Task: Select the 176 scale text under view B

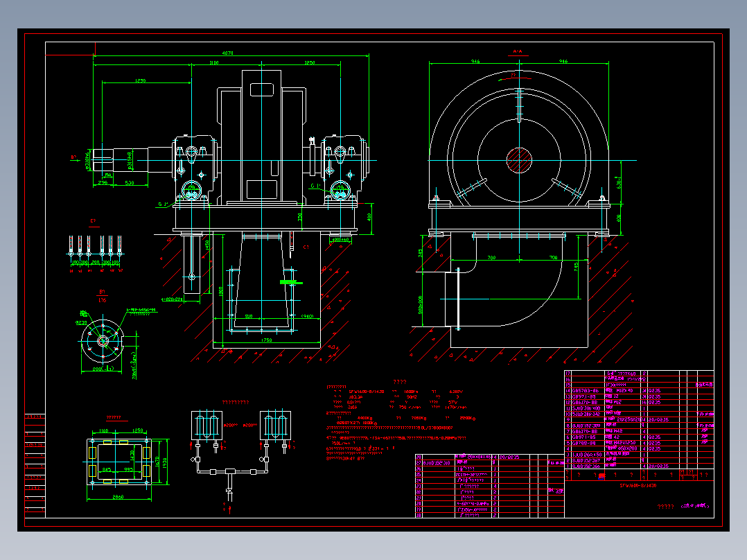Action: point(102,300)
